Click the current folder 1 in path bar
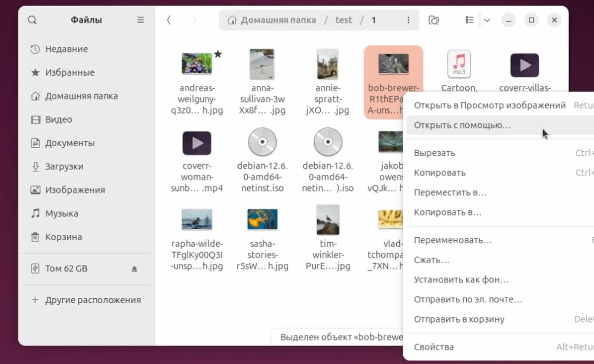The image size is (594, 364). tap(374, 20)
